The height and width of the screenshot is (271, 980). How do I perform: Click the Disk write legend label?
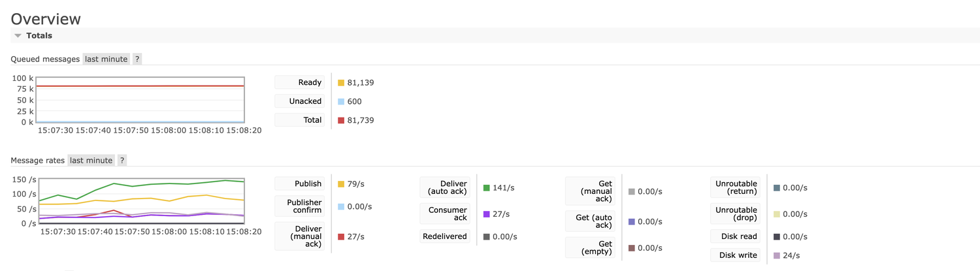pyautogui.click(x=736, y=255)
